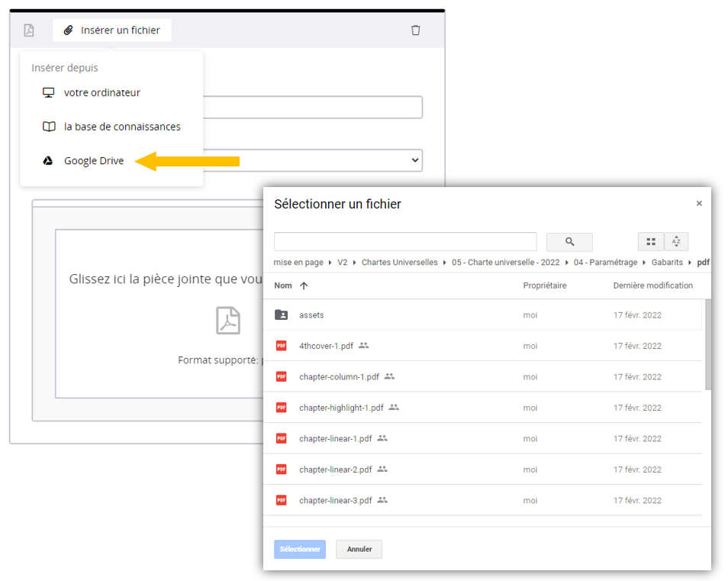Click the file search input field
728x581 pixels.
(405, 242)
